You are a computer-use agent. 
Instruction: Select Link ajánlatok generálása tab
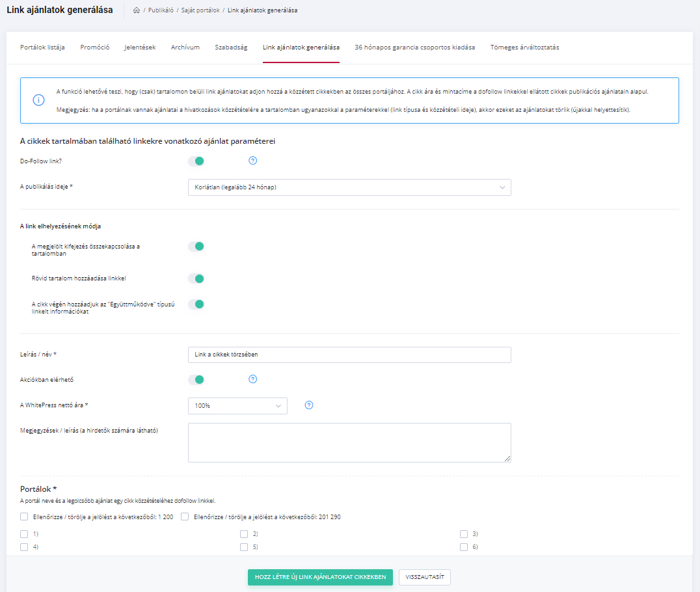[x=301, y=47]
